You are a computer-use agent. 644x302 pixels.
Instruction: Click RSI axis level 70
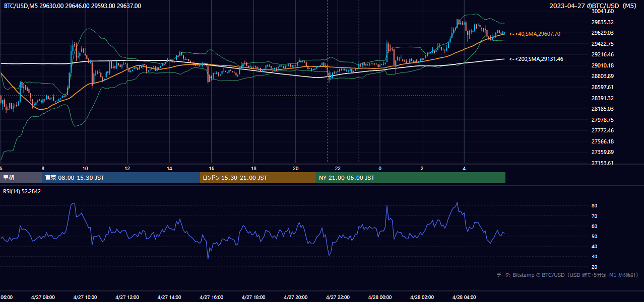coord(595,216)
